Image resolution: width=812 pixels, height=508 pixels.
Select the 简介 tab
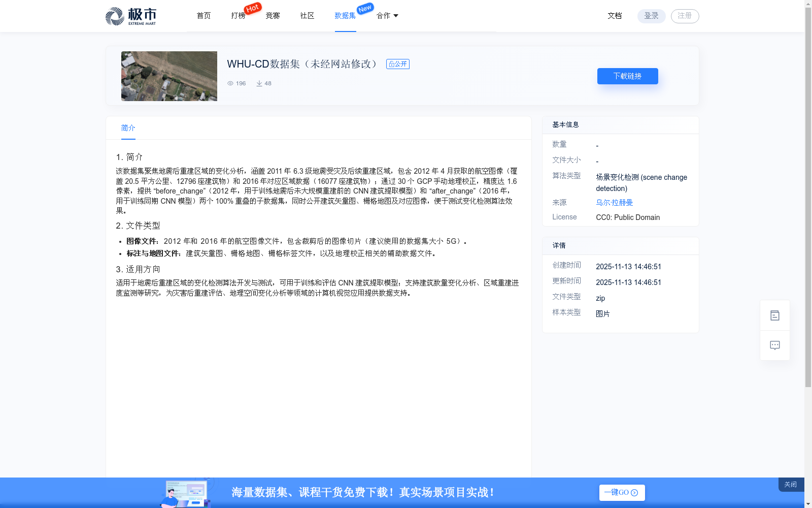coord(128,128)
